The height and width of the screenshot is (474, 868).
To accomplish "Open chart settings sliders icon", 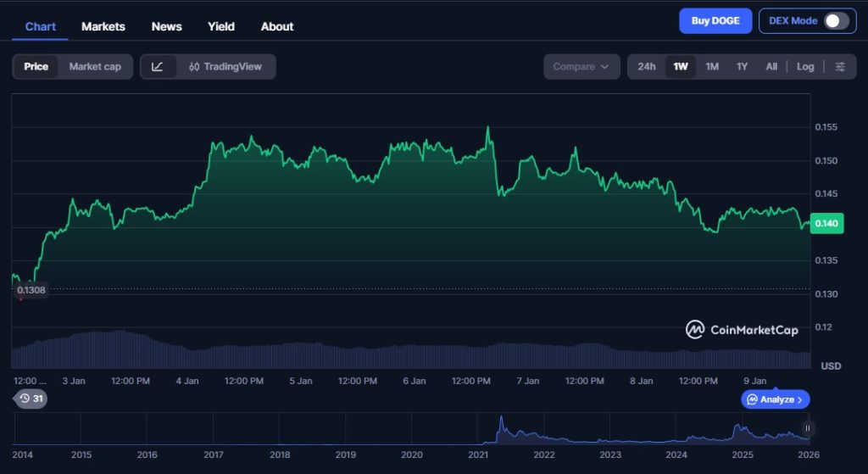I will 840,66.
